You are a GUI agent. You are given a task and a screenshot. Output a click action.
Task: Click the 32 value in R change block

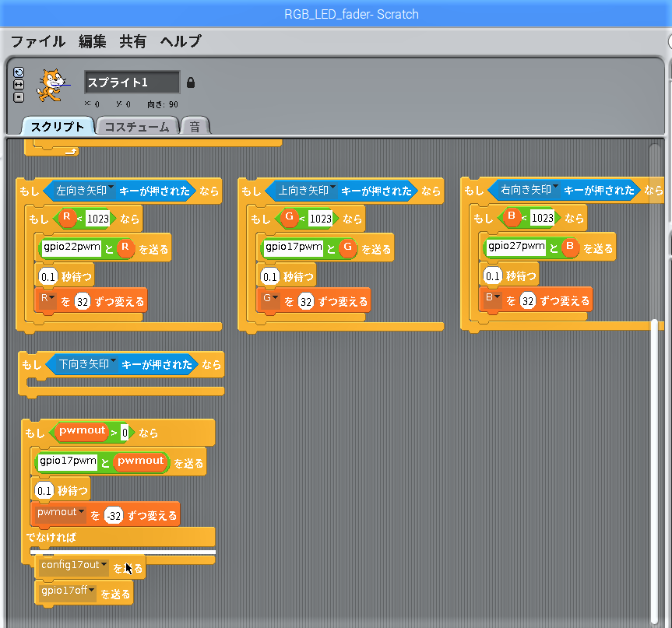click(83, 302)
